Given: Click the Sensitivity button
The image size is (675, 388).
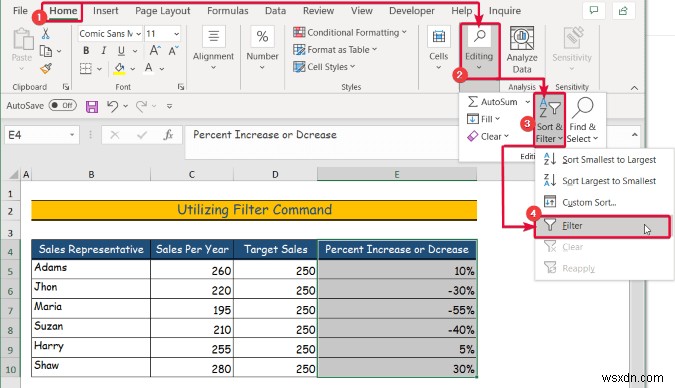Looking at the screenshot, I should point(572,50).
